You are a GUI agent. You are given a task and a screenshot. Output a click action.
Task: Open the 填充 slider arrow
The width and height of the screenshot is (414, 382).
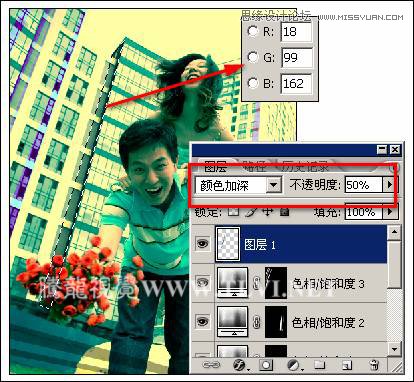(390, 212)
